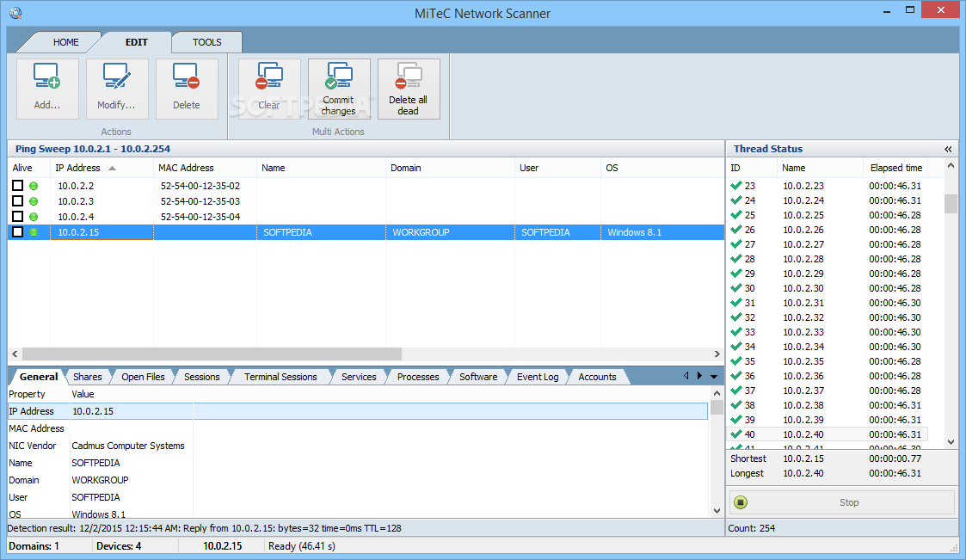This screenshot has height=560, width=966.
Task: Click Shortest thread 10.0.2.15 entry
Action: (x=826, y=458)
